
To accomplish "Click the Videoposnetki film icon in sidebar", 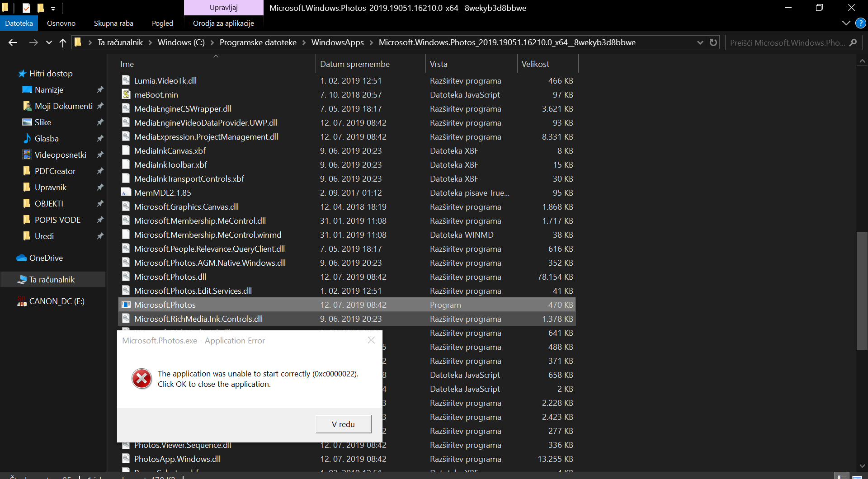I will [x=27, y=155].
